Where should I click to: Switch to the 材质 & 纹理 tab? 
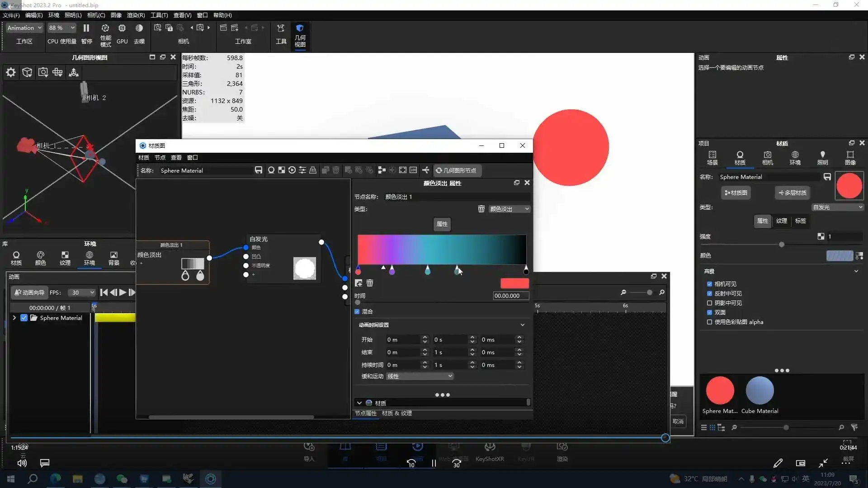396,413
